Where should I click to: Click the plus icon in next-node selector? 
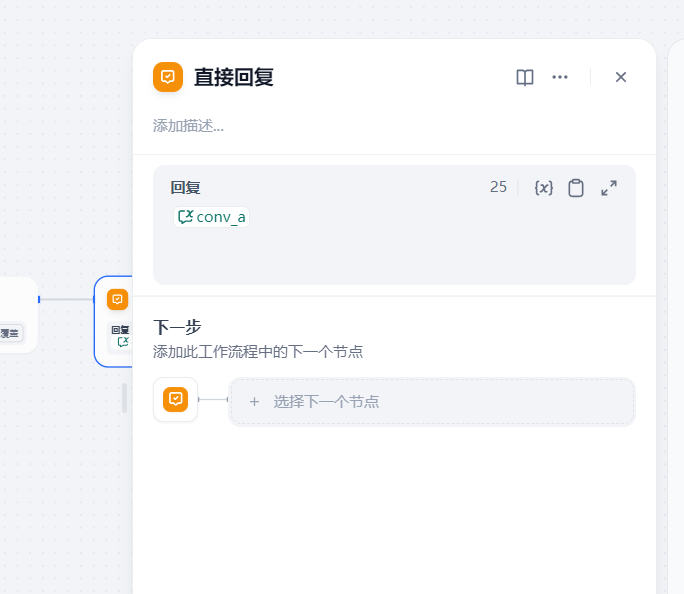tap(254, 402)
